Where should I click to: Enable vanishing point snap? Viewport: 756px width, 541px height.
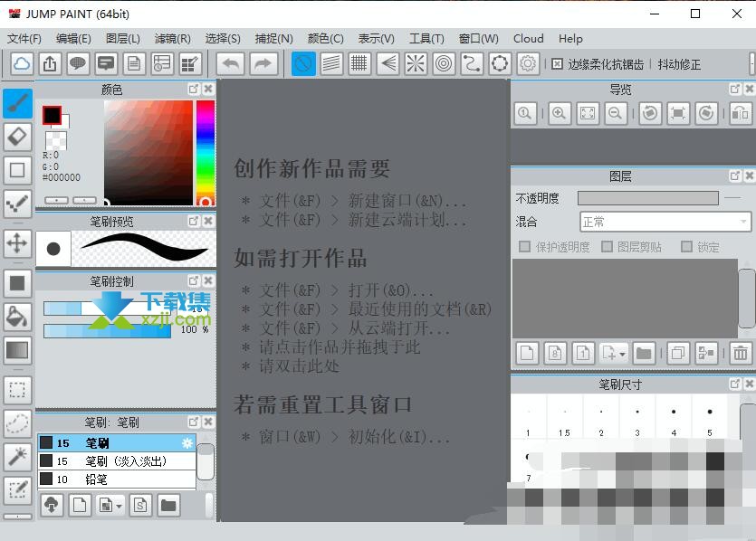(388, 63)
